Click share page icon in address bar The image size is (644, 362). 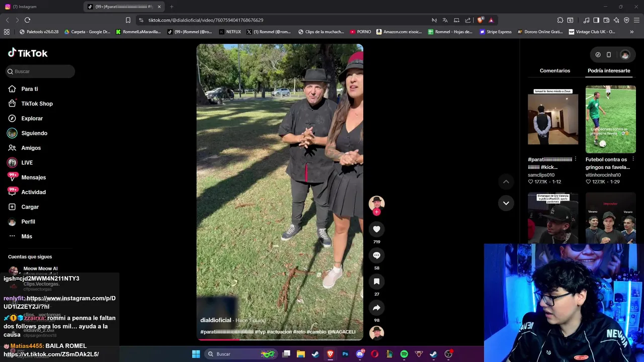click(x=468, y=20)
